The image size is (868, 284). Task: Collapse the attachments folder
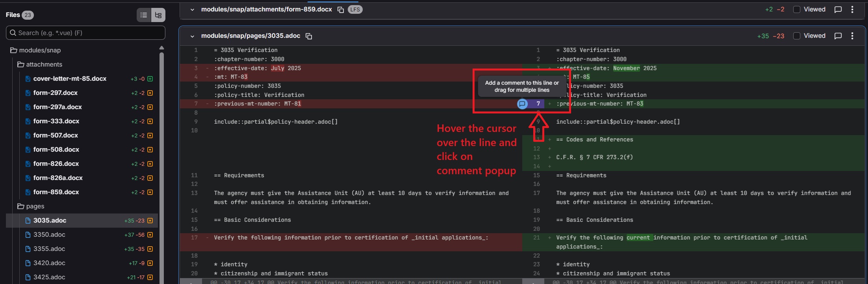click(21, 65)
